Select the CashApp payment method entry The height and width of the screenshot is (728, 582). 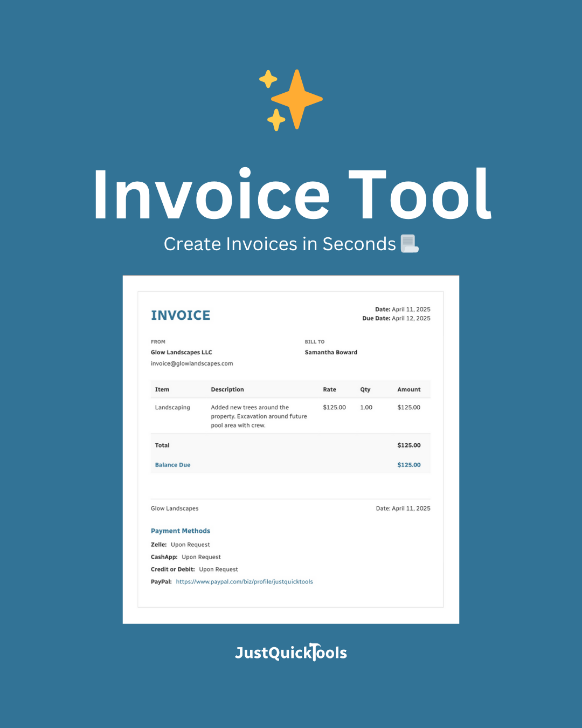click(x=185, y=557)
